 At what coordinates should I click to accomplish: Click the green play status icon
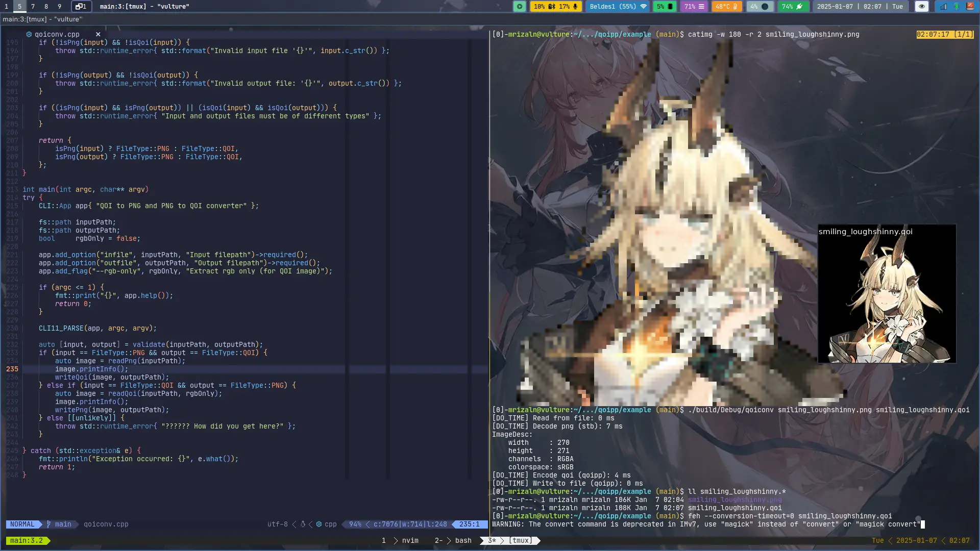[519, 7]
